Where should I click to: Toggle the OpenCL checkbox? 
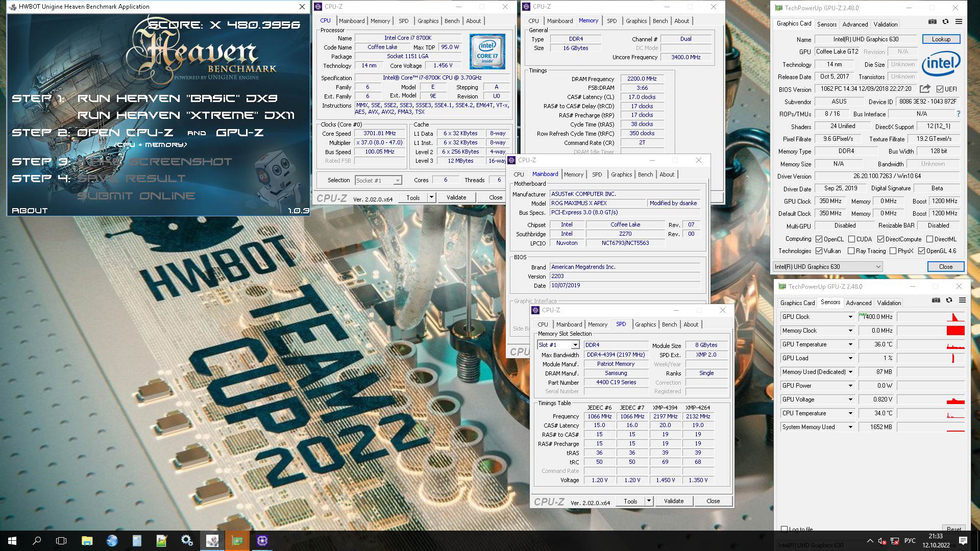[x=819, y=239]
